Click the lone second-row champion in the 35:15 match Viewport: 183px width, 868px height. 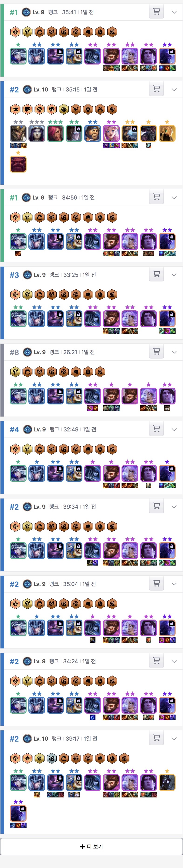pos(18,164)
